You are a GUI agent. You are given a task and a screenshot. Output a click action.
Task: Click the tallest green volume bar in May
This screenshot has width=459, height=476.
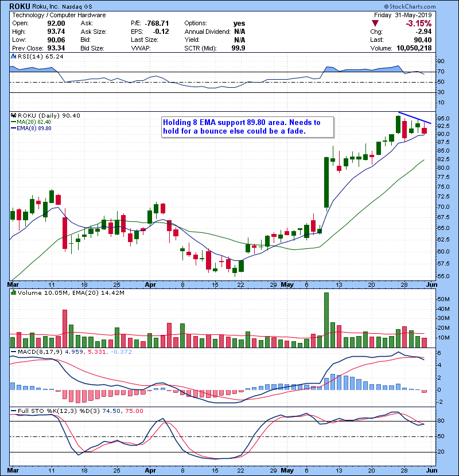click(326, 320)
